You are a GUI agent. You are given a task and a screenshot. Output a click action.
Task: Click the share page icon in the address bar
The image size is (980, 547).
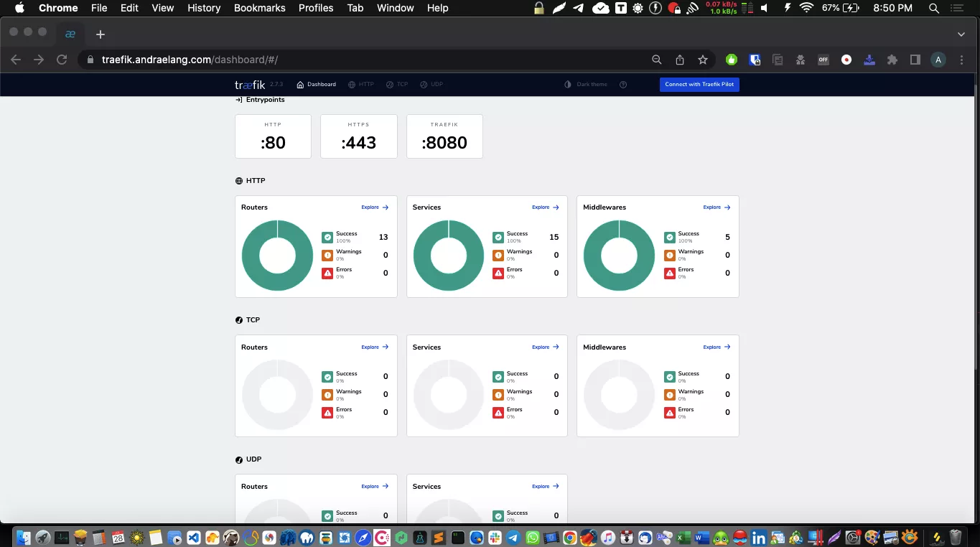[x=680, y=60]
